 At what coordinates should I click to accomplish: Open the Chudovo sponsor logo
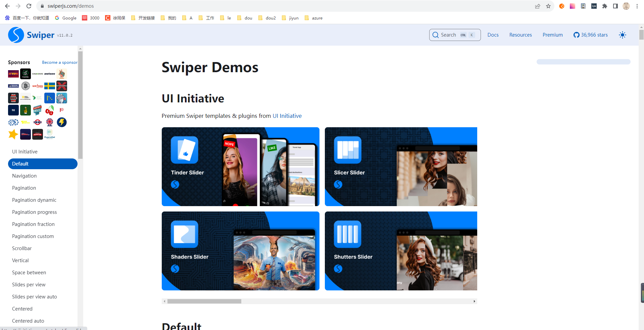point(38,74)
